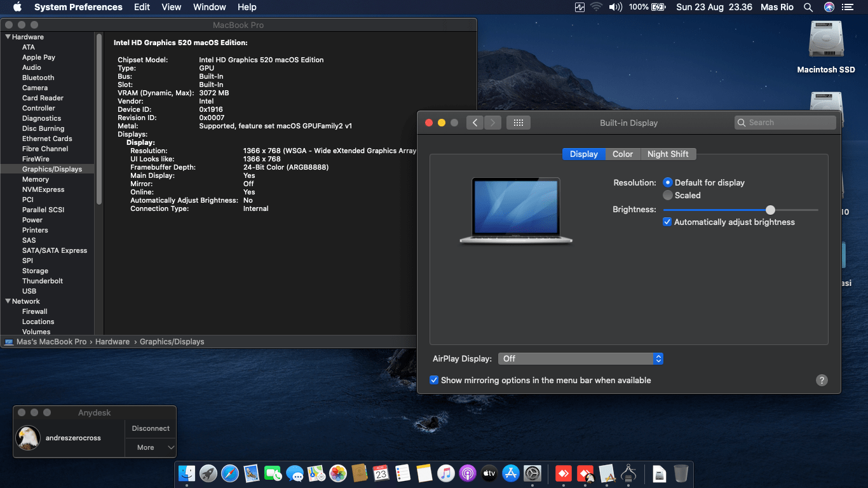Select the Scaled resolution radio button
The width and height of the screenshot is (868, 488).
[x=668, y=195]
